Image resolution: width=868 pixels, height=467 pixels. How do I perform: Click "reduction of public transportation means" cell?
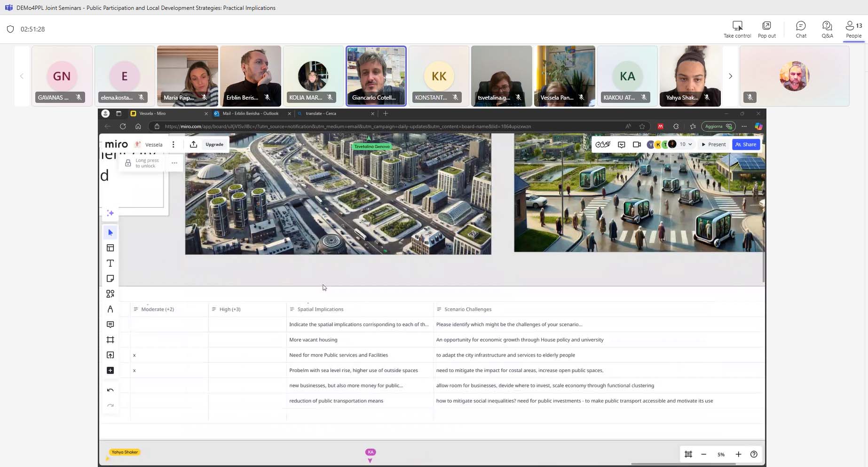(360, 401)
